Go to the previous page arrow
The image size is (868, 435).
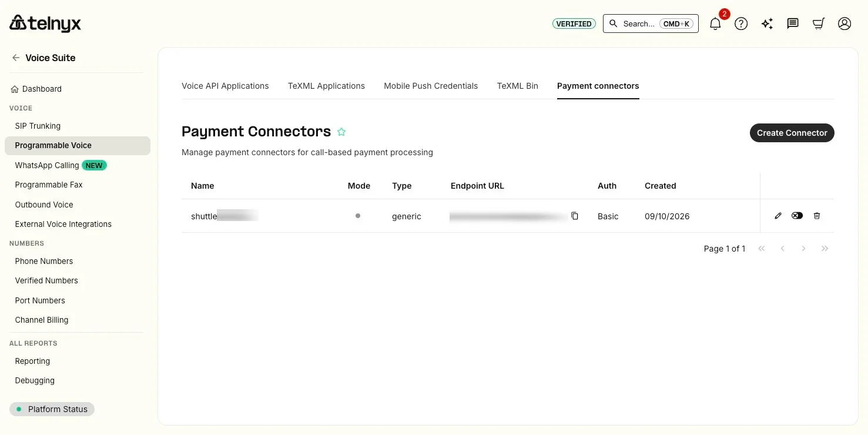click(783, 249)
